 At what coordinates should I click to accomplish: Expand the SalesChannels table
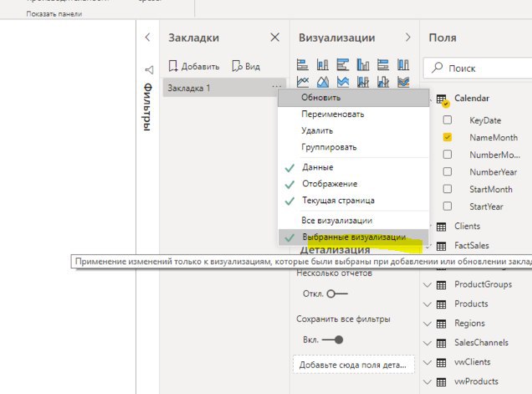coord(427,343)
